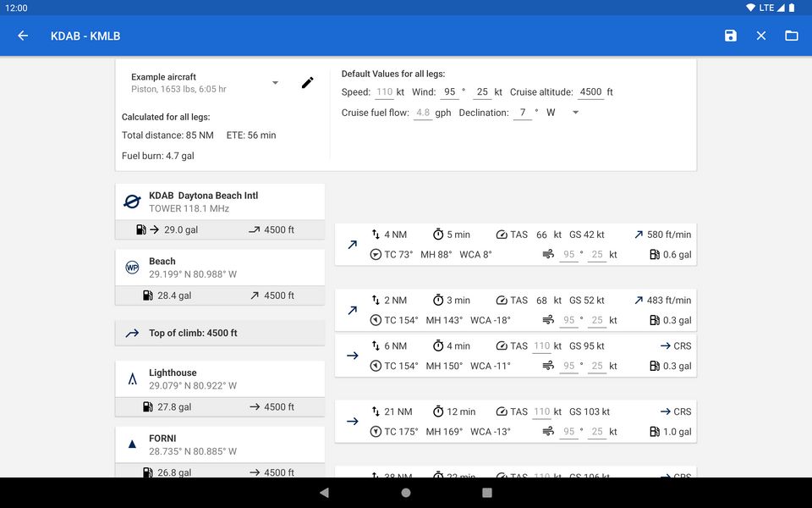The height and width of the screenshot is (508, 812).
Task: Edit Cruise altitude 4500 field
Action: click(x=591, y=92)
